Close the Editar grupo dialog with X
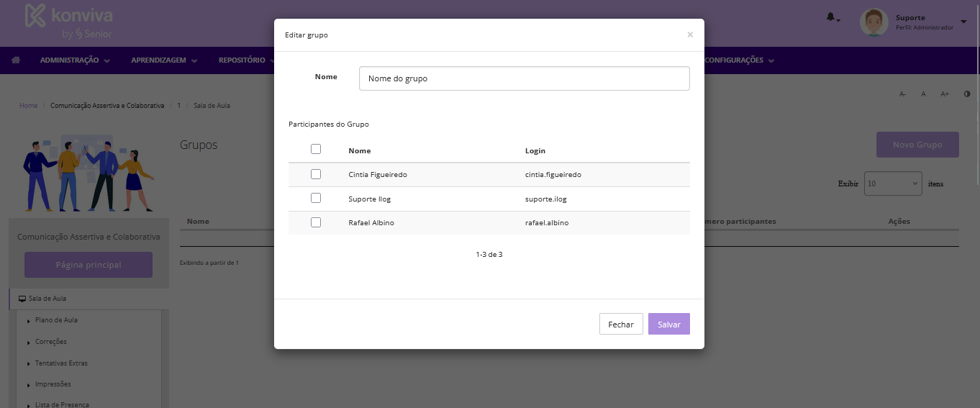The width and height of the screenshot is (980, 408). (x=690, y=35)
